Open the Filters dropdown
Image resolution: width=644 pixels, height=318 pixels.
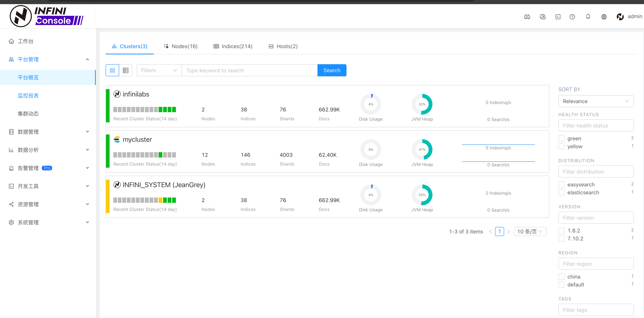[x=159, y=70]
